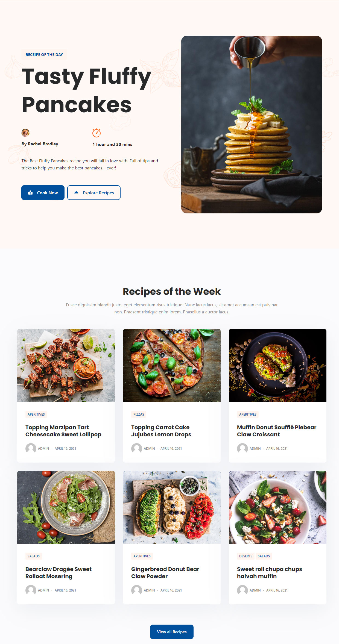
Task: Click the chef icon in Cook Now
Action: tap(30, 193)
